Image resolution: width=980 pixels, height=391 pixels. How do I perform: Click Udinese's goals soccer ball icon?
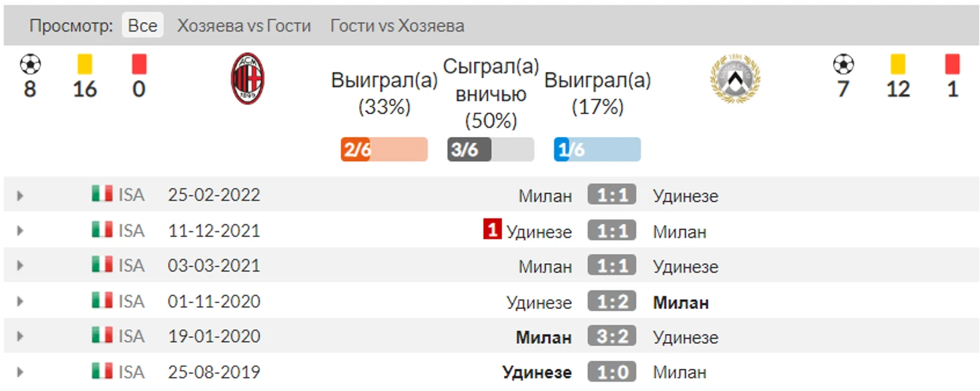[843, 64]
